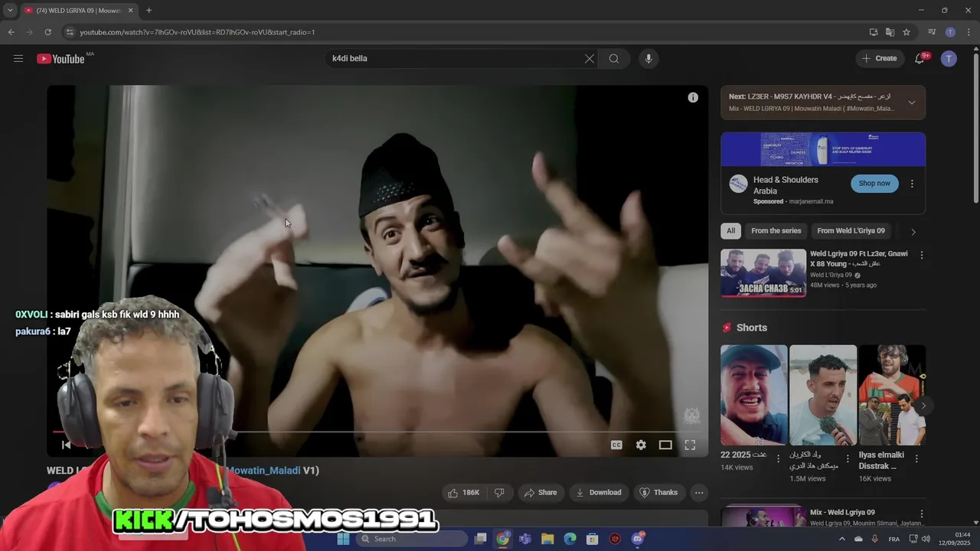Open more actions under the video
The height and width of the screenshot is (551, 980).
[699, 492]
